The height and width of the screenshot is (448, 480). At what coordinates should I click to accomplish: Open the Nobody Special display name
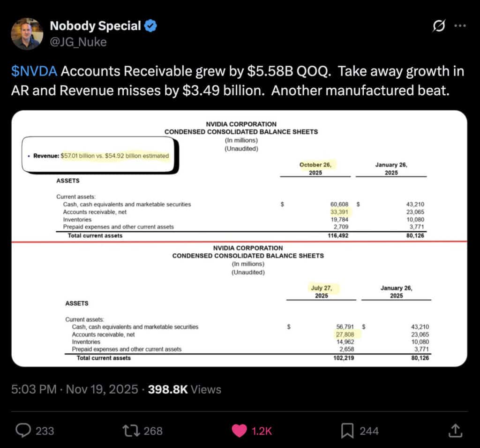(95, 26)
